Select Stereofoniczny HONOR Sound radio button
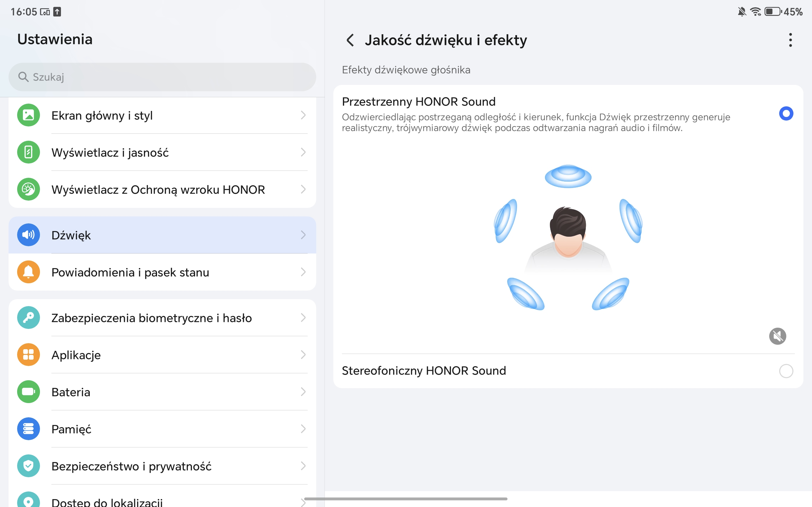Screen dimensions: 812x507 pos(786,371)
